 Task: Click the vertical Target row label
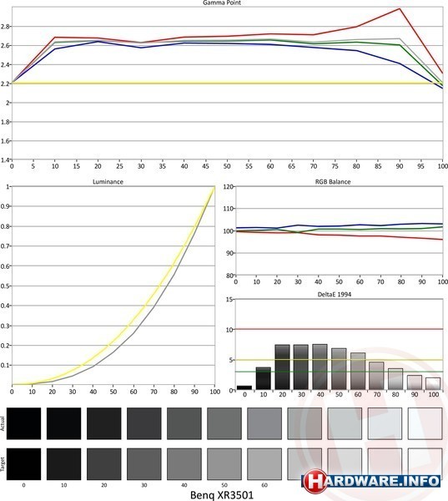point(3,464)
